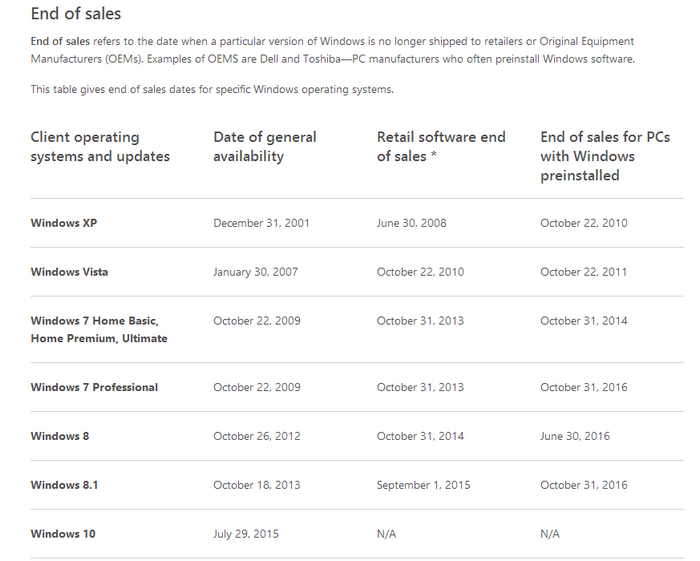Click the September 1, 2015 date cell

[x=423, y=485]
